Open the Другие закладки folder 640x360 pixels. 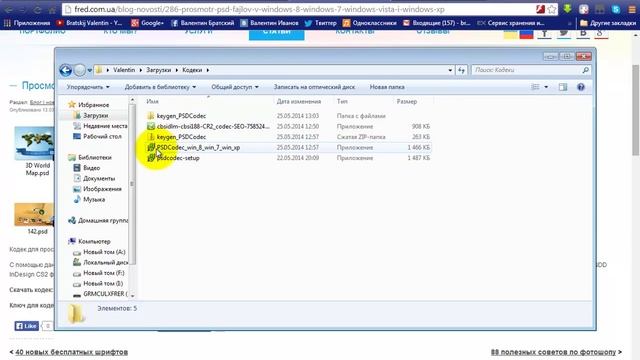[x=608, y=23]
